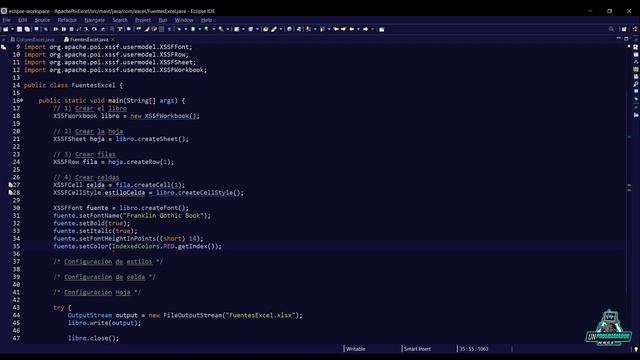Click the Last Edit Location arrow icon
The height and width of the screenshot is (360, 640).
[336, 29]
